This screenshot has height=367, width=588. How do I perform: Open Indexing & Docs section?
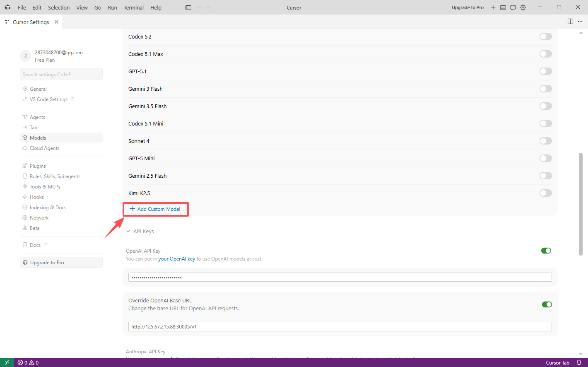61,208
